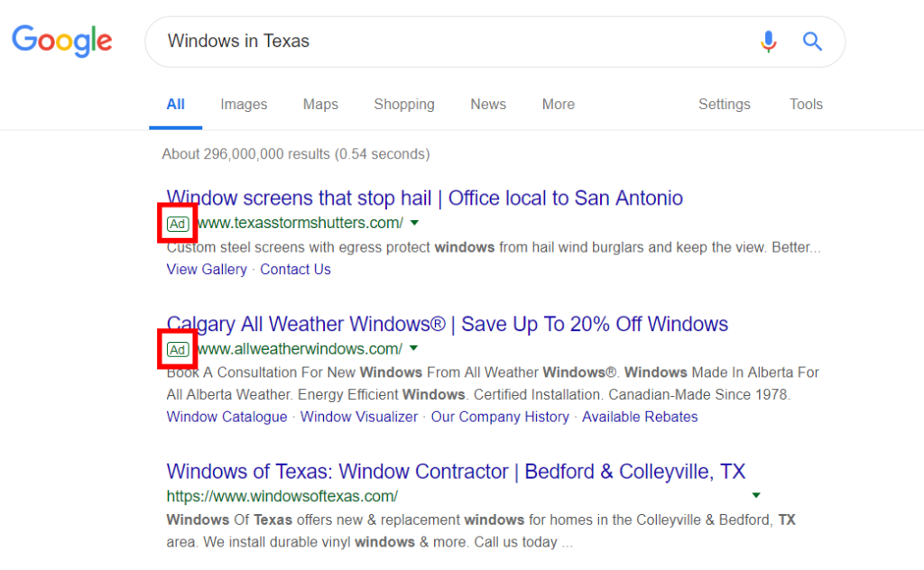The image size is (924, 570).
Task: Open the Available Rebates sitelink
Action: click(x=640, y=417)
